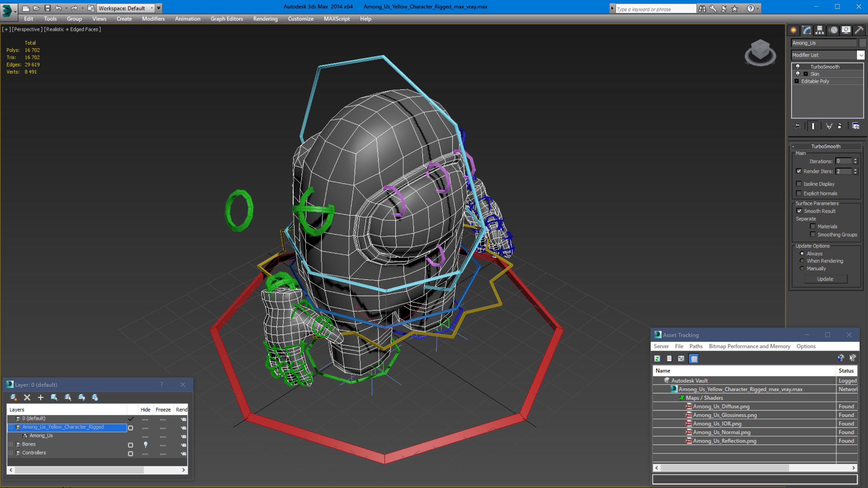Open the Graph Editors menu
Screen dimensions: 868x488
227,19
